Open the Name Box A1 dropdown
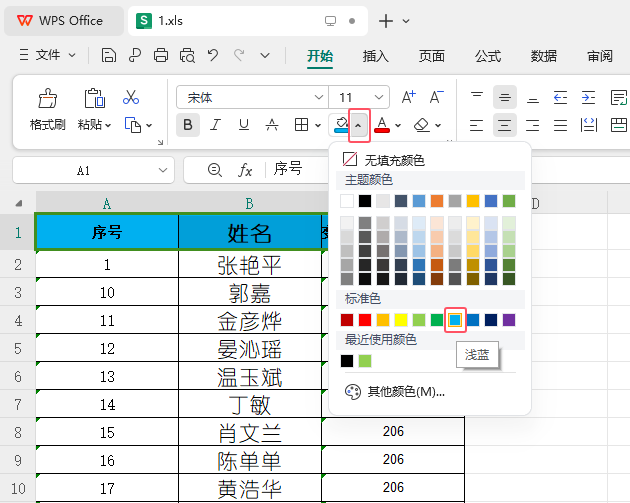Screen dimensions: 630x503 pos(163,170)
